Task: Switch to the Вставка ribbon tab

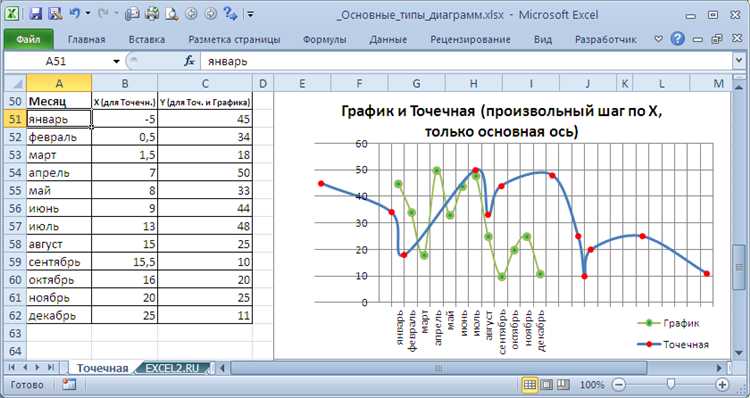Action: [147, 40]
